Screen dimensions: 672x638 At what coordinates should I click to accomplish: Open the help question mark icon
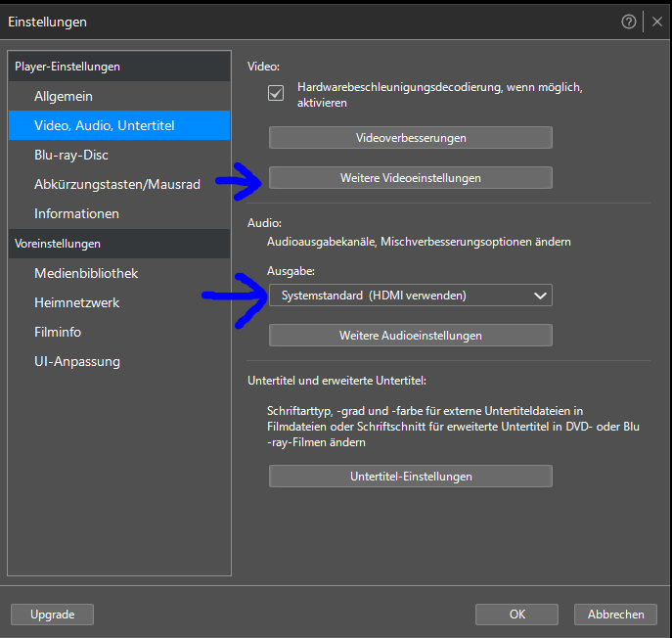click(629, 22)
